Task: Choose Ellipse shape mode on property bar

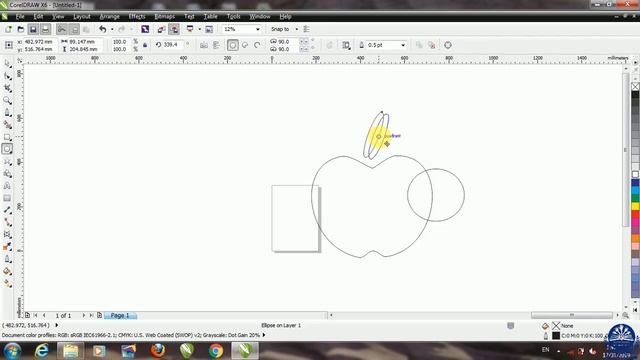Action: click(x=233, y=45)
